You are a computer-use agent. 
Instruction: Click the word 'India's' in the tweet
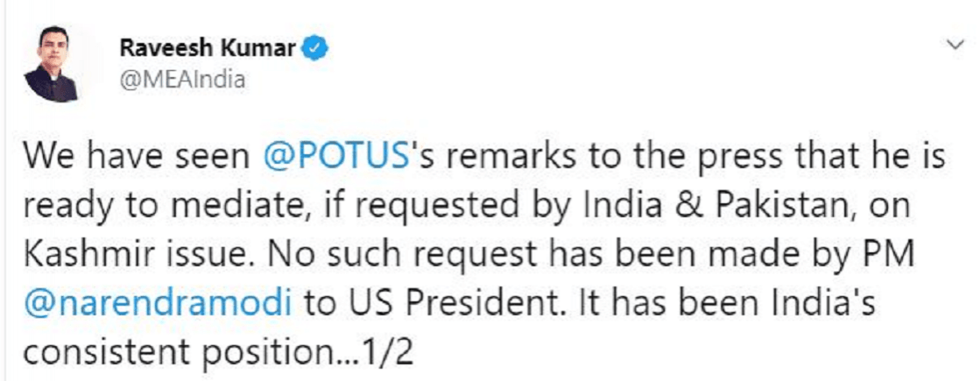831,301
